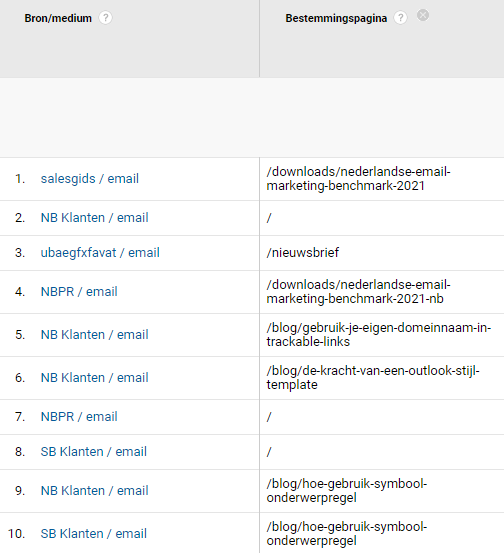Viewport: 504px width, 553px height.
Task: Open help icon next to Bron/medium
Action: pyautogui.click(x=105, y=18)
